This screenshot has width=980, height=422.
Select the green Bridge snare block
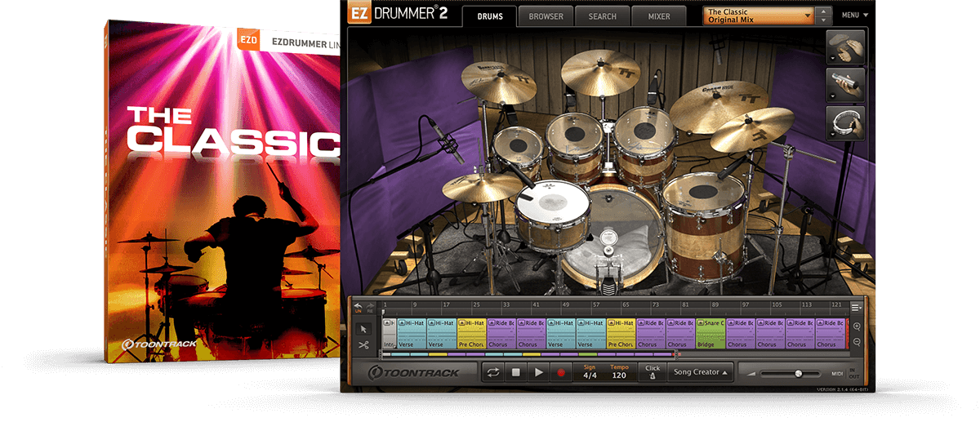[710, 334]
